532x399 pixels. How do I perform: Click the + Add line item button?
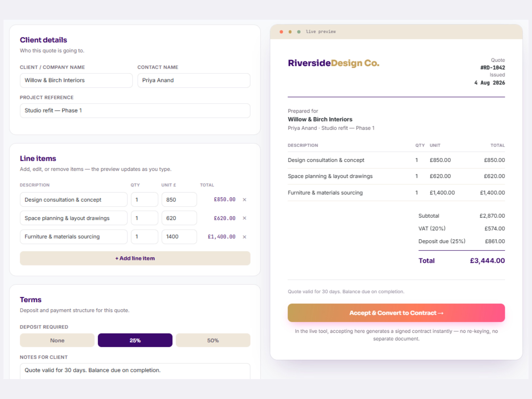click(135, 258)
